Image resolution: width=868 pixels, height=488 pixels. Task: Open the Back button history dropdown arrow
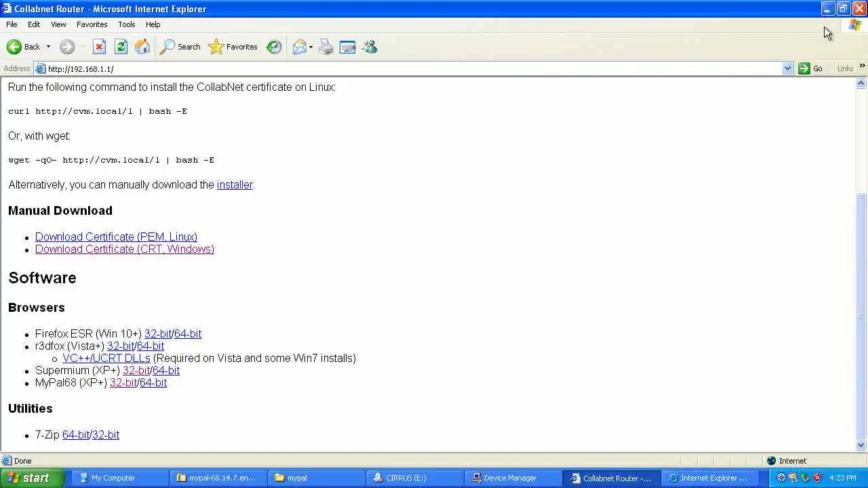48,47
